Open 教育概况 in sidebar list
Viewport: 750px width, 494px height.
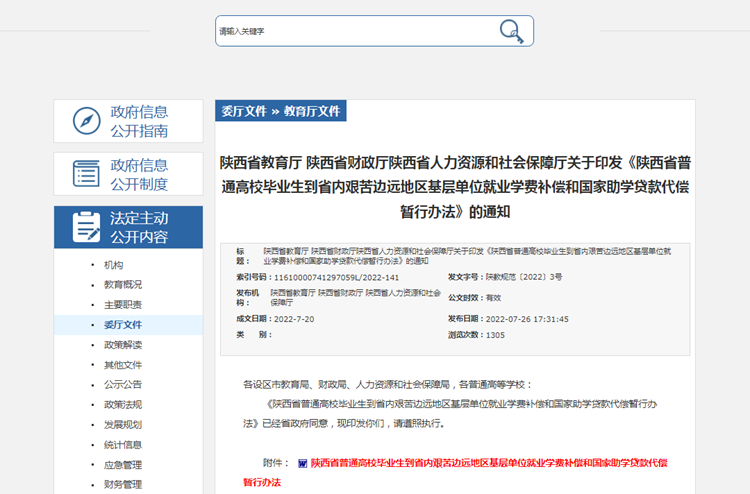(123, 285)
